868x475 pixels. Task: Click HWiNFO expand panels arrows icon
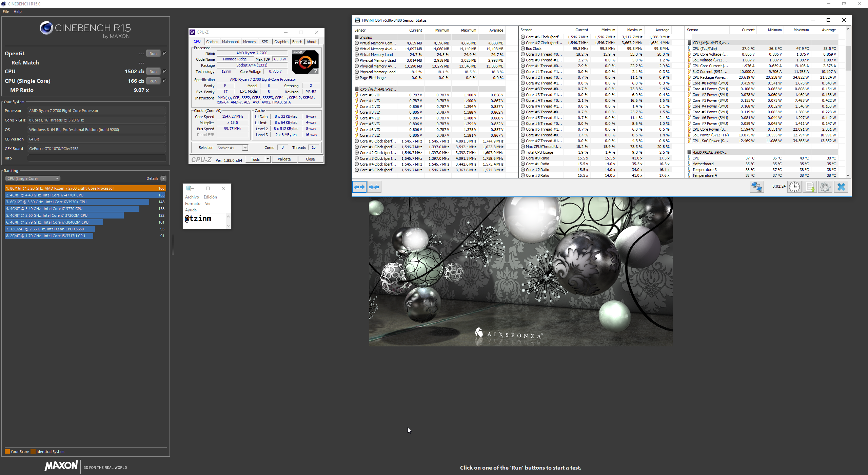(359, 187)
